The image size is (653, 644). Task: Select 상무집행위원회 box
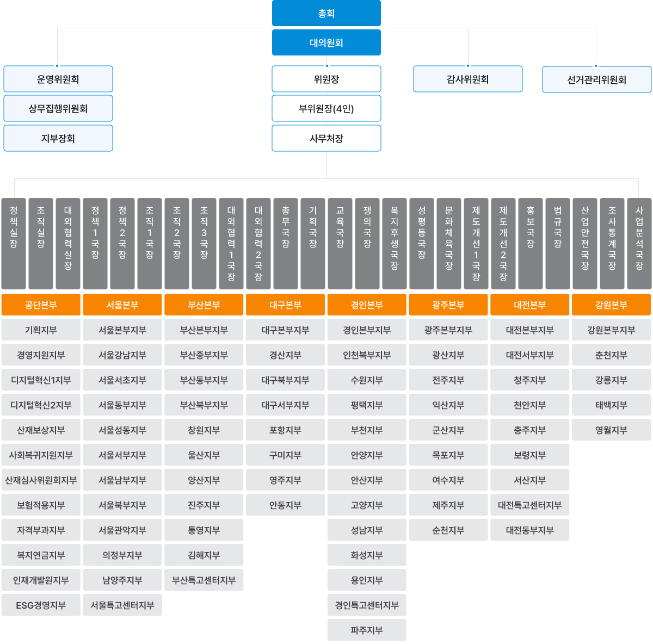click(x=58, y=109)
